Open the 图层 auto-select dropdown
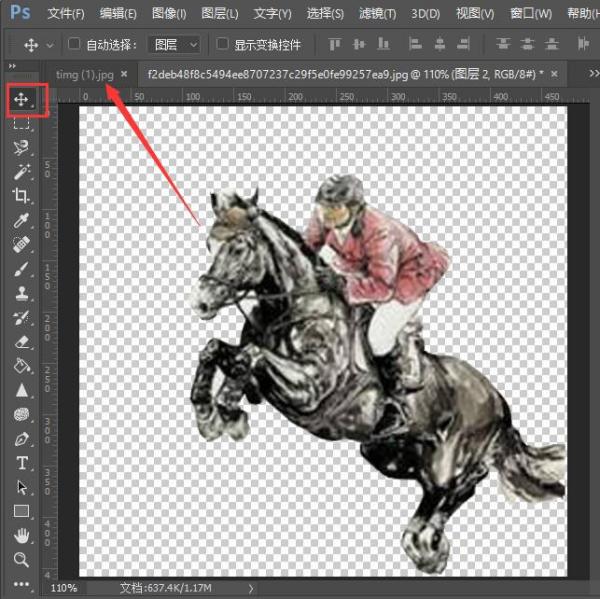The height and width of the screenshot is (599, 600). coord(174,45)
